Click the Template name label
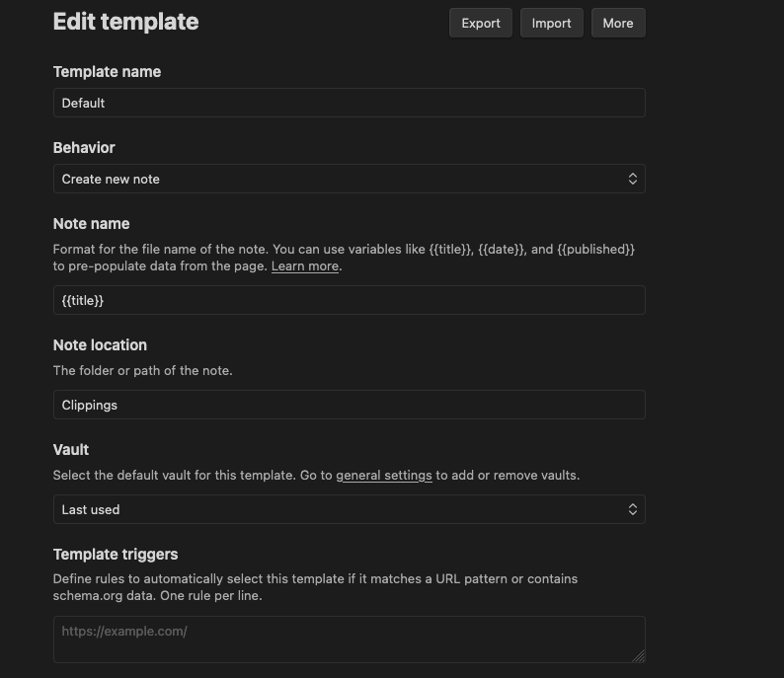 click(107, 72)
